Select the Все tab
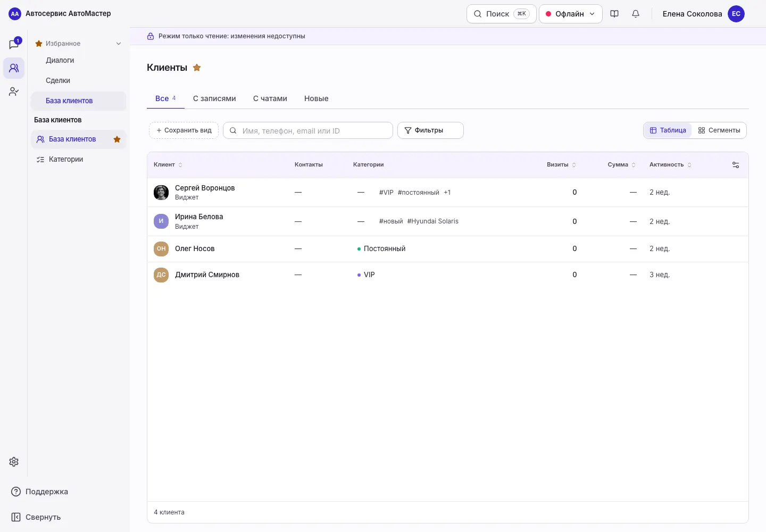 click(x=165, y=98)
